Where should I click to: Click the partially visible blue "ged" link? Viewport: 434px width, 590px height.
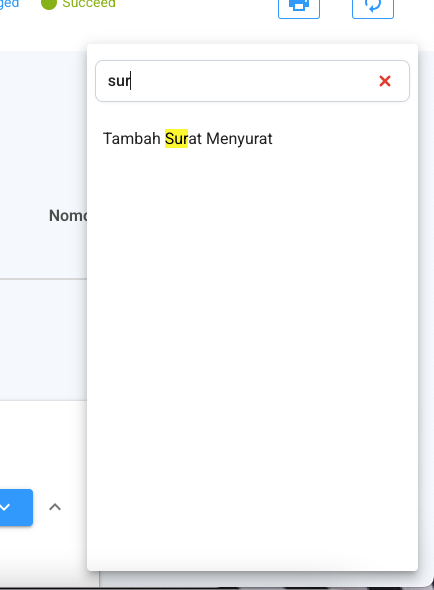9,4
